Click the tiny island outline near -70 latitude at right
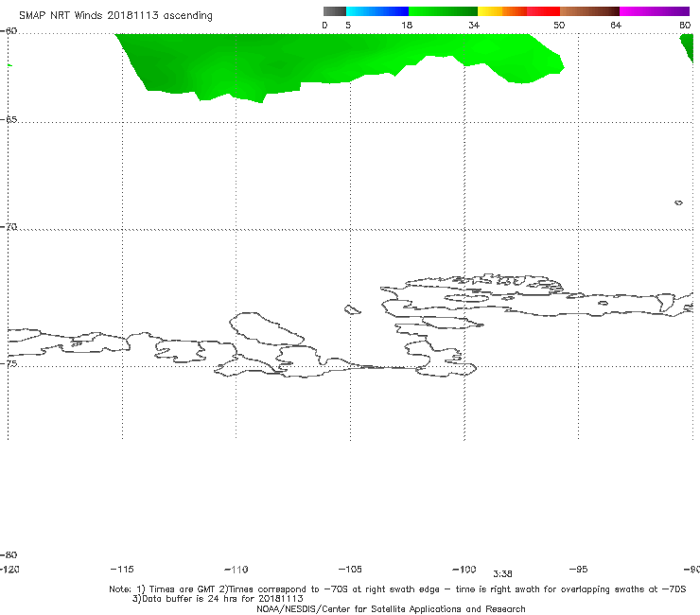 tap(678, 202)
